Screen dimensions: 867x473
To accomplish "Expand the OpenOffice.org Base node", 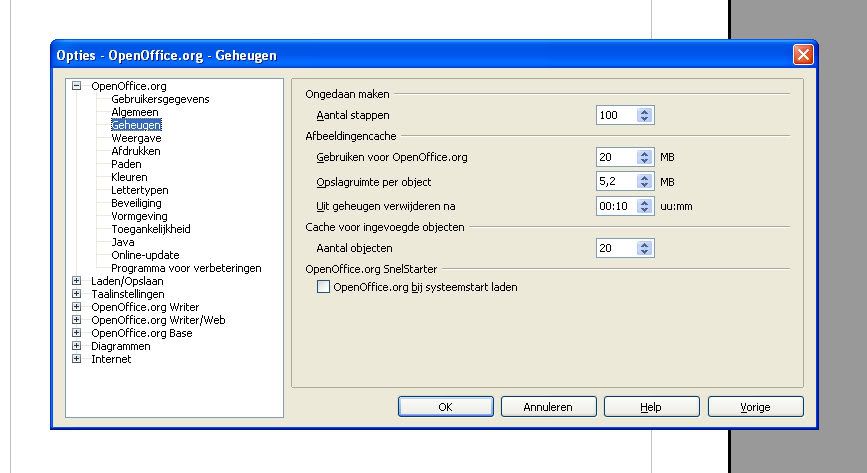I will point(76,333).
